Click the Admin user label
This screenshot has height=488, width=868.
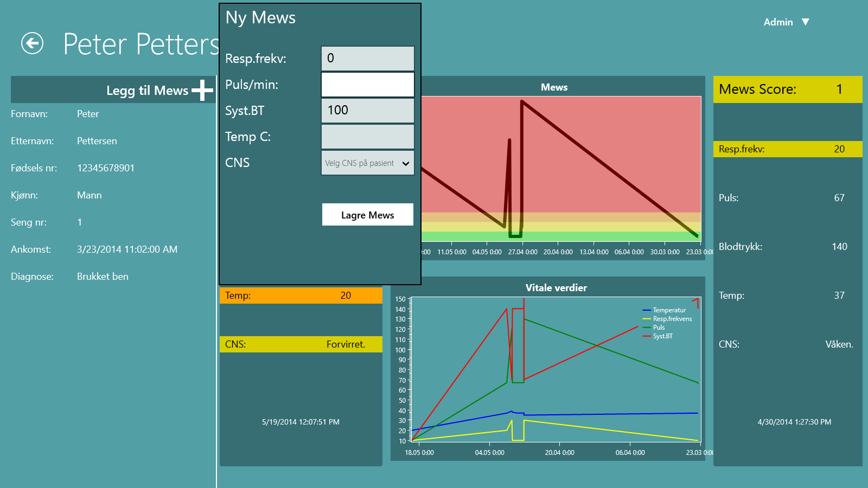tap(778, 22)
